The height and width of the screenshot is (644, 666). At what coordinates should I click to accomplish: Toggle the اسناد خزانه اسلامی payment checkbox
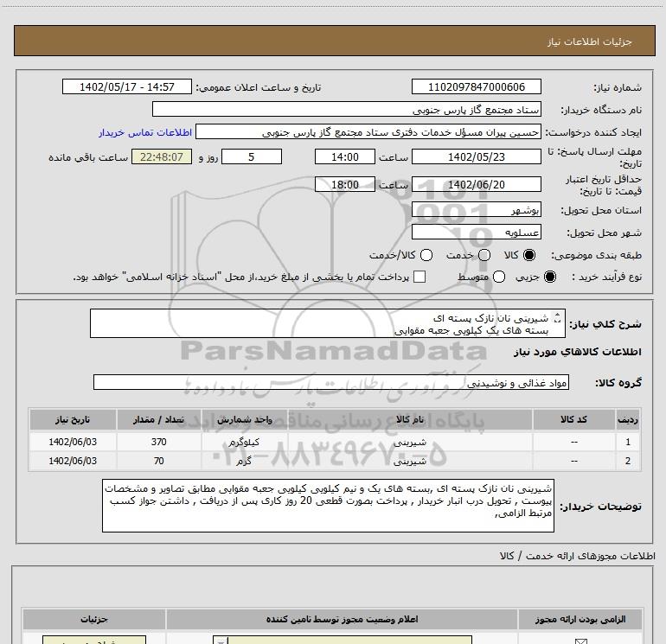coord(419,277)
